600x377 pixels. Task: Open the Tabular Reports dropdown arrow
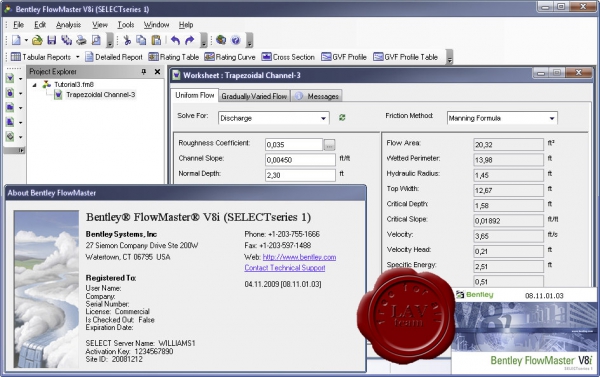[x=78, y=57]
